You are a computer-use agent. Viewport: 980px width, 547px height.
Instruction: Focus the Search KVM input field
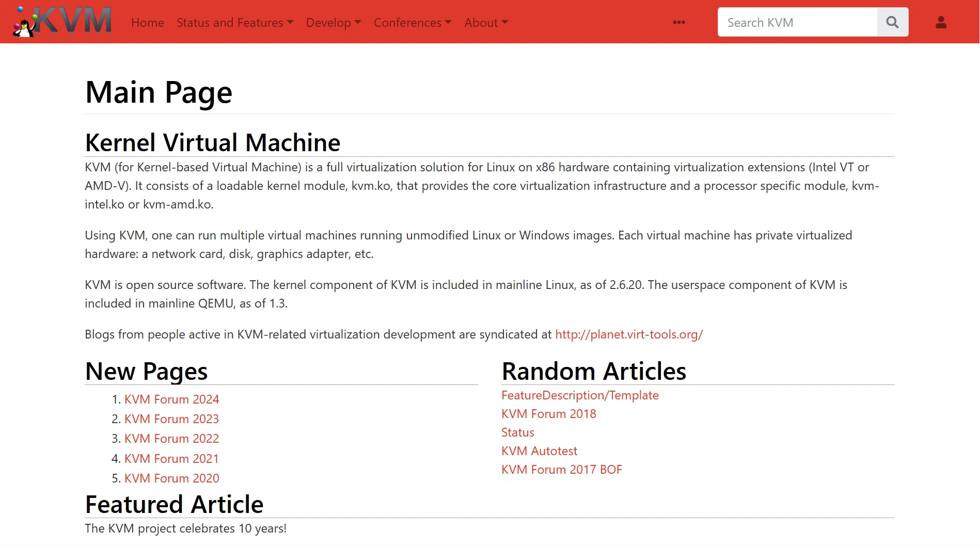797,22
